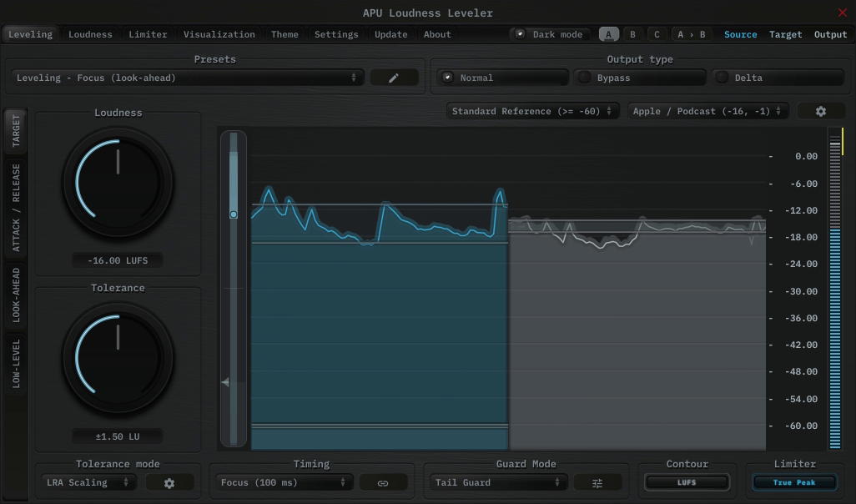Close the APU Loudness Leveler window
This screenshot has height=504, width=856.
click(842, 13)
